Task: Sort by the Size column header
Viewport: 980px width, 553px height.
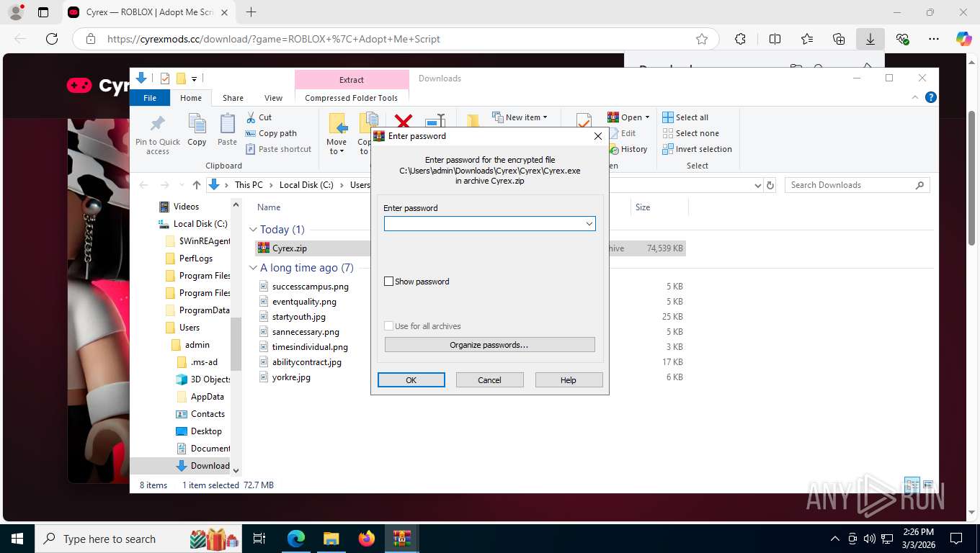Action: pos(643,207)
